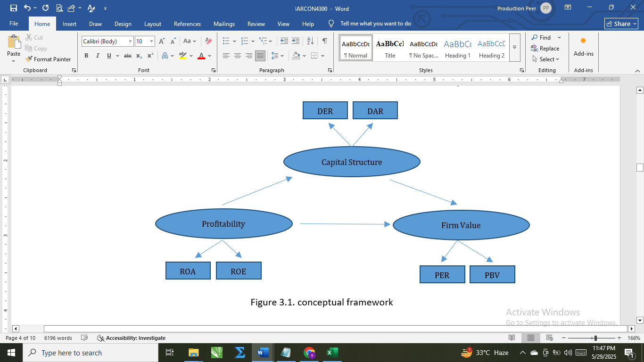Increase font size with grow font icon
644x362 pixels.
pyautogui.click(x=162, y=41)
